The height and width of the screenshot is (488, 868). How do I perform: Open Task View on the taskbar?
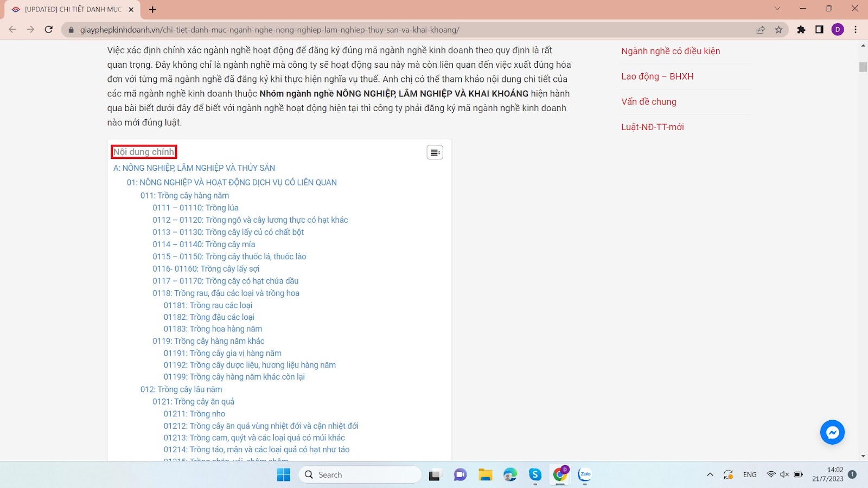(435, 475)
